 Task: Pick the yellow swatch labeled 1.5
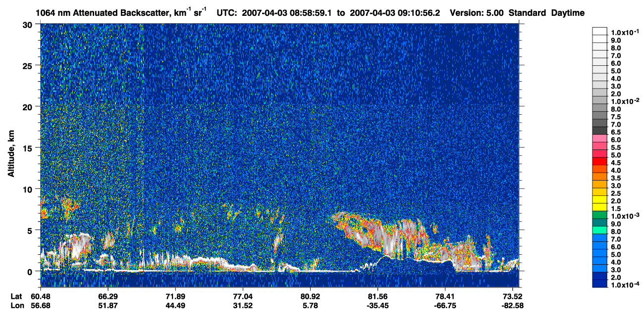(x=600, y=207)
